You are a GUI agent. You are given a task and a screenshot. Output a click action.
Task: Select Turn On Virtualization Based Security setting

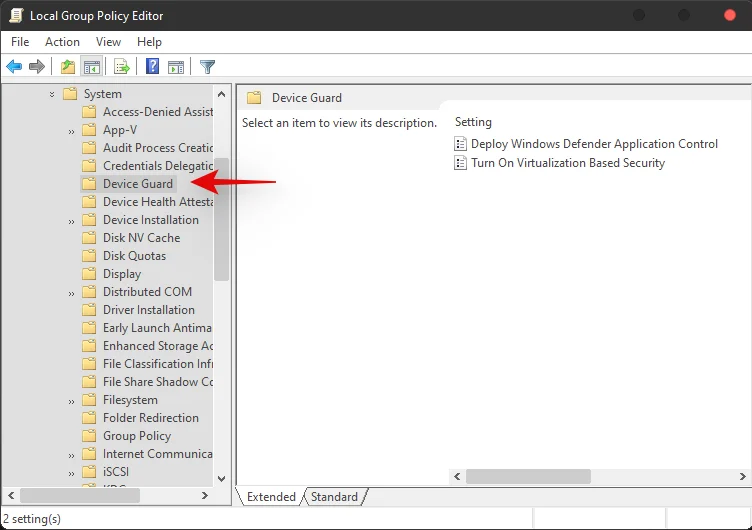567,162
